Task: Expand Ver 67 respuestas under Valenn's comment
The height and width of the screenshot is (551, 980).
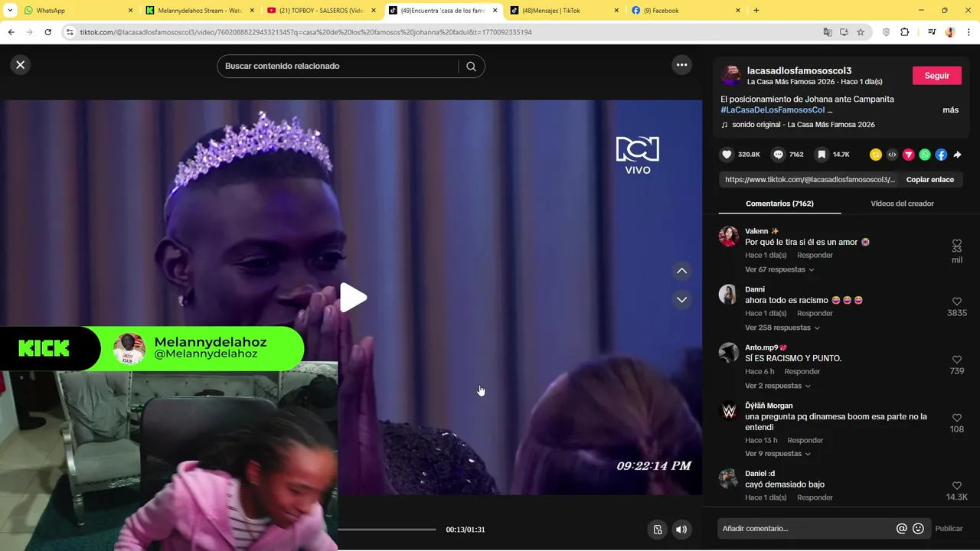Action: point(779,269)
